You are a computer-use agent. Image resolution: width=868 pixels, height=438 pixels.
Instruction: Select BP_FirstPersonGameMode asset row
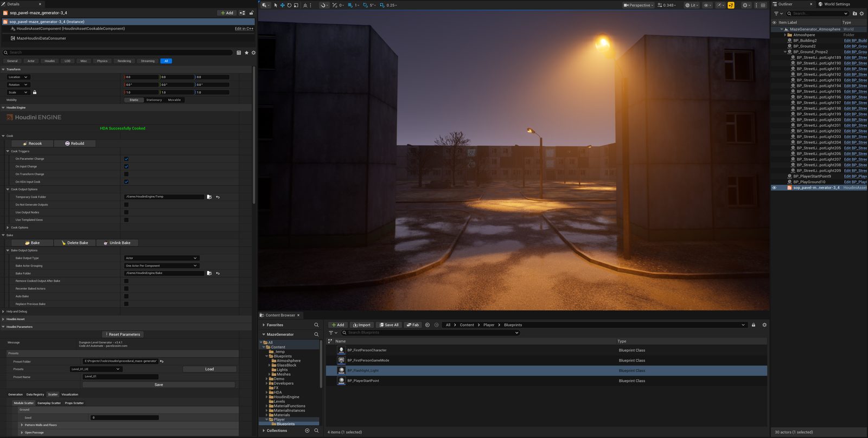click(546, 360)
